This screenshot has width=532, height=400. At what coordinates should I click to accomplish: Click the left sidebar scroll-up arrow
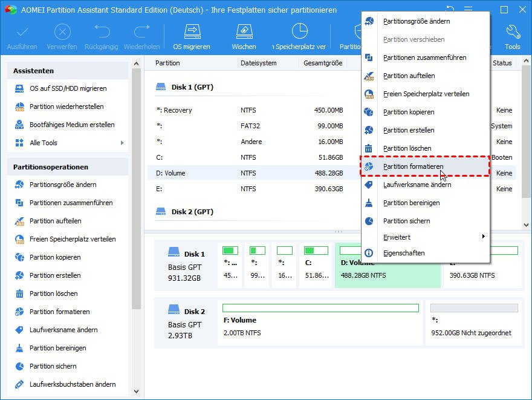point(137,64)
